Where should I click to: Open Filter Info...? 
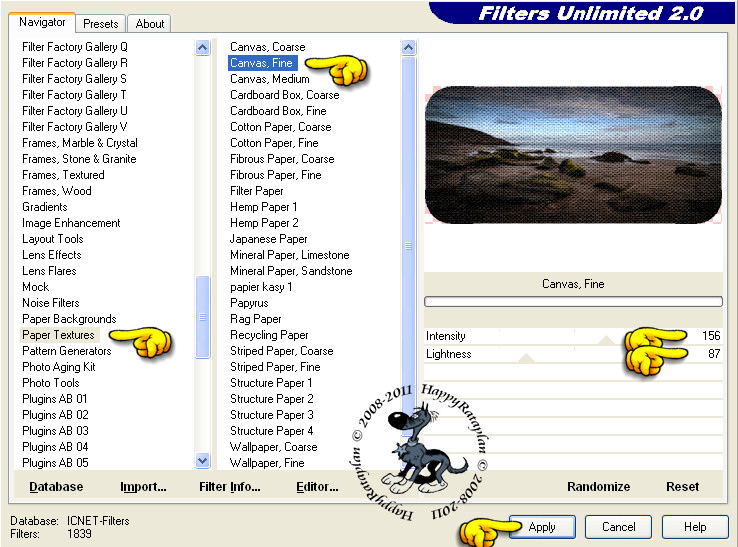(x=230, y=486)
